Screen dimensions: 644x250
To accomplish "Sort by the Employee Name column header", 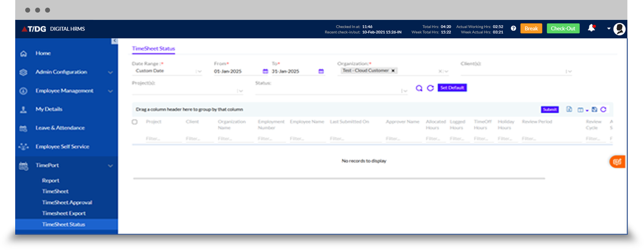I will pyautogui.click(x=307, y=122).
